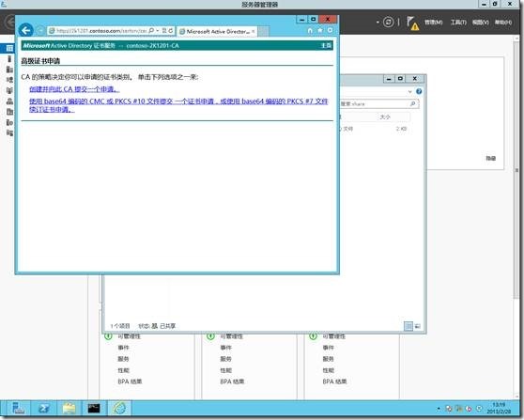
Task: Click the IE forward navigation arrow
Action: [40, 30]
